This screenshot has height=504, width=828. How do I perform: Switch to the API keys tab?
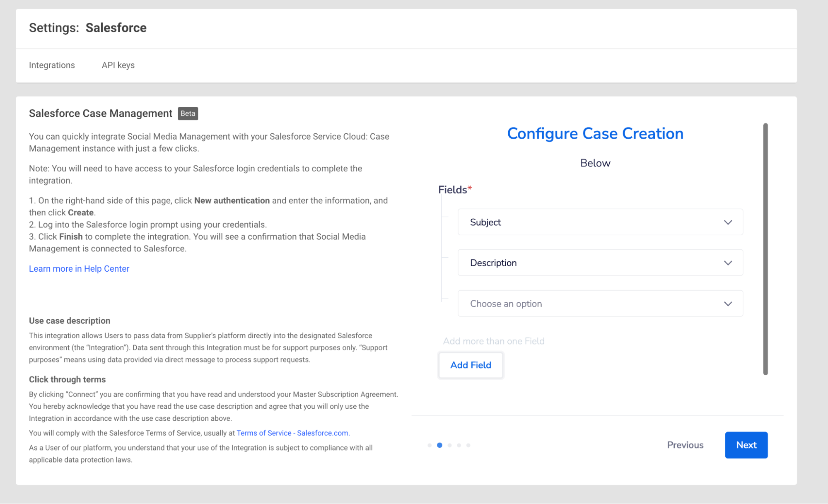pyautogui.click(x=118, y=65)
